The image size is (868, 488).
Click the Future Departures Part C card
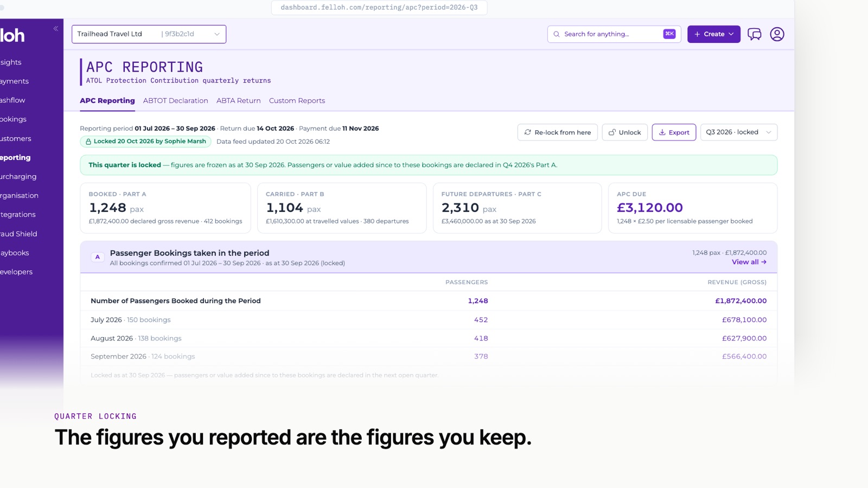click(517, 208)
